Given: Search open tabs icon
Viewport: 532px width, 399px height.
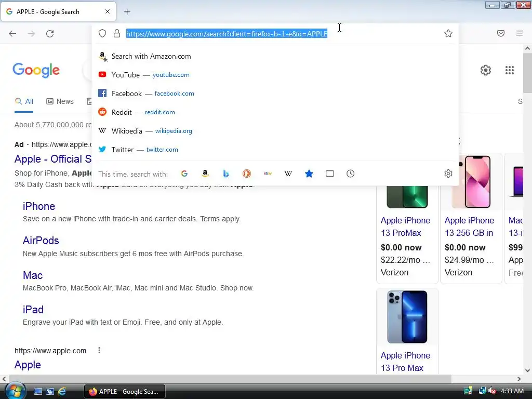Looking at the screenshot, I should click(330, 174).
